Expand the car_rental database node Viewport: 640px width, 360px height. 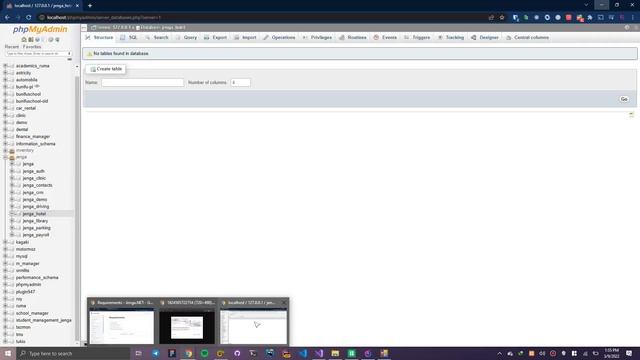coord(5,108)
